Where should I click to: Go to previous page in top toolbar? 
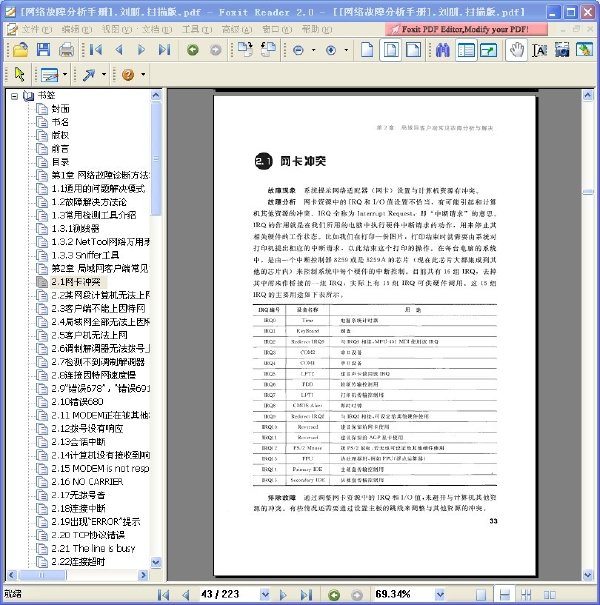point(119,50)
